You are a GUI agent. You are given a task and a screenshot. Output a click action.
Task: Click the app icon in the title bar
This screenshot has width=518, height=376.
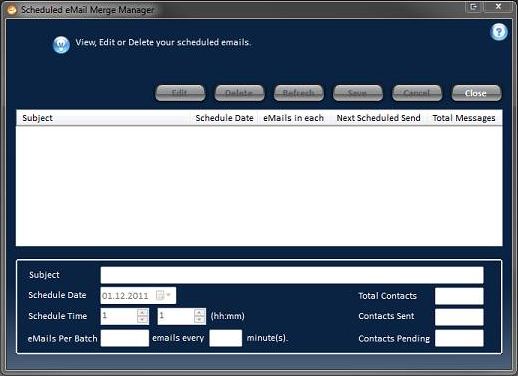click(11, 10)
